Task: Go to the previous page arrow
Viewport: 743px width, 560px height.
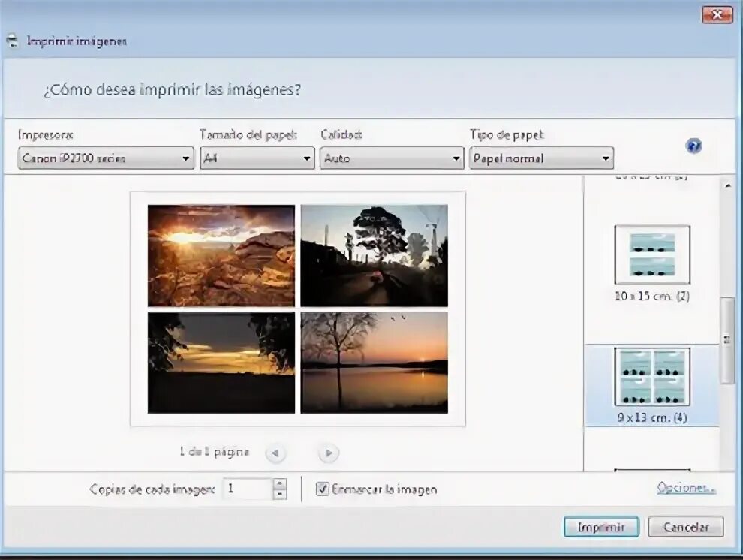Action: pyautogui.click(x=275, y=453)
